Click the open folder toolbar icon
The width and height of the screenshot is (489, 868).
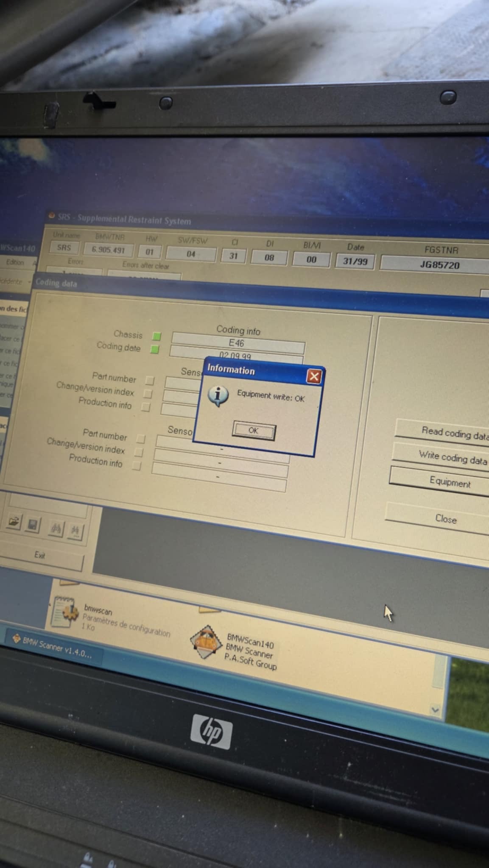coord(14,522)
